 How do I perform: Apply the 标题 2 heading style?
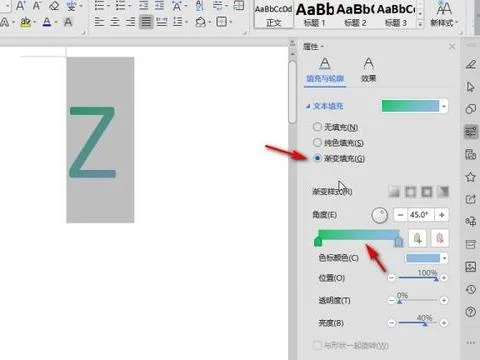click(x=355, y=15)
